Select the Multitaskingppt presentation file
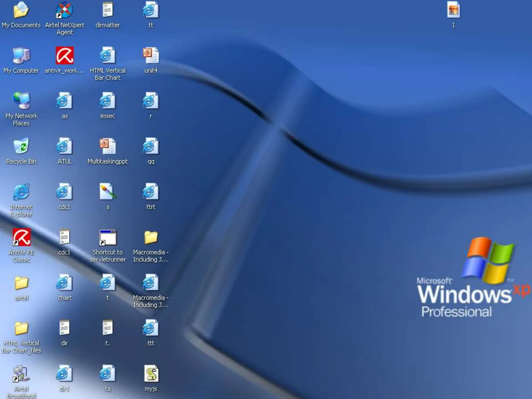 coord(108,147)
